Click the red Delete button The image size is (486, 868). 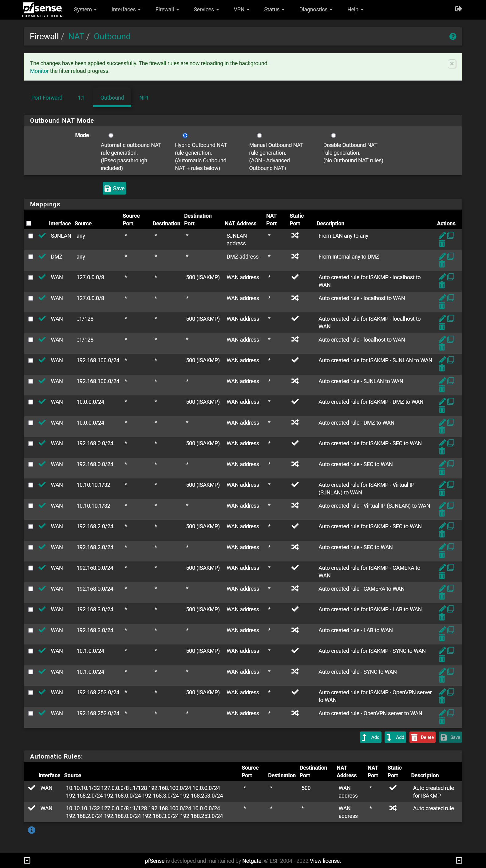pyautogui.click(x=422, y=737)
